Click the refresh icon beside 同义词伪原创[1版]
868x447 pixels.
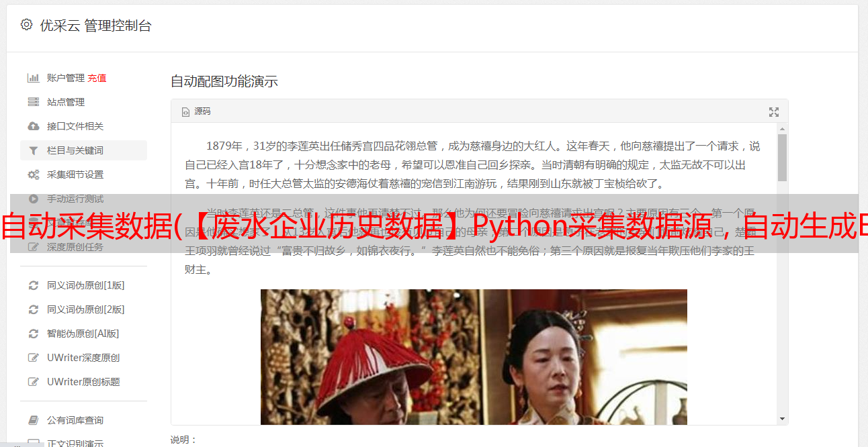point(33,285)
